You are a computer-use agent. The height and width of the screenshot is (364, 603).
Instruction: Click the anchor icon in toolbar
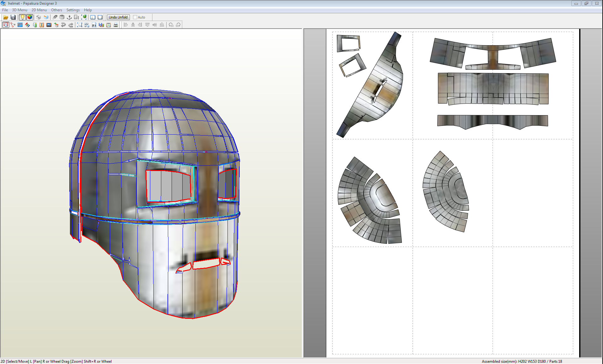point(69,17)
